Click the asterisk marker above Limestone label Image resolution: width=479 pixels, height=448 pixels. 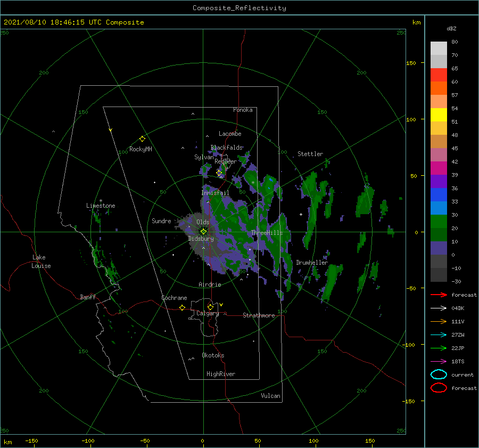[101, 201]
